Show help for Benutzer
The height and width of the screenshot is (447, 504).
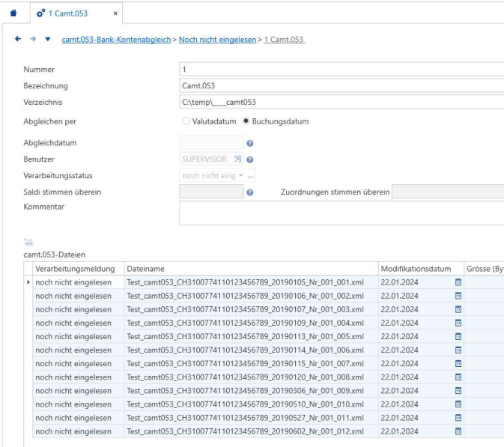[x=249, y=159]
